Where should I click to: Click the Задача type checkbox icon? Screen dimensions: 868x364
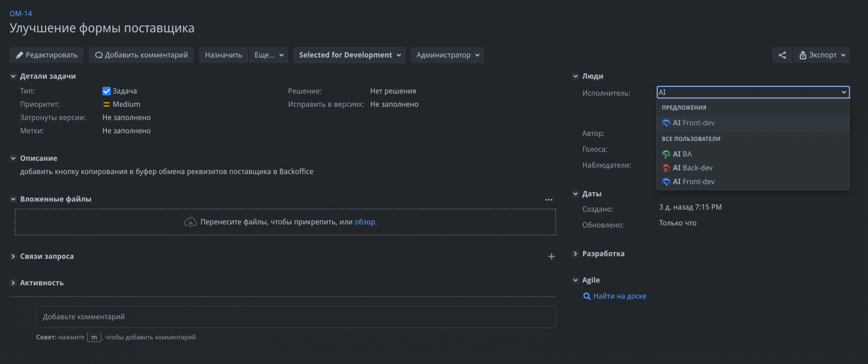tap(107, 91)
